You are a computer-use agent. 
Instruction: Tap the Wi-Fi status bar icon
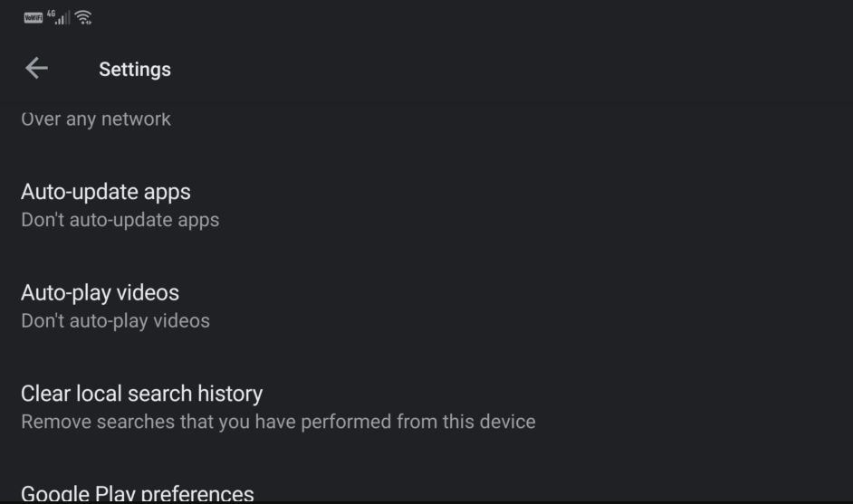pos(83,17)
